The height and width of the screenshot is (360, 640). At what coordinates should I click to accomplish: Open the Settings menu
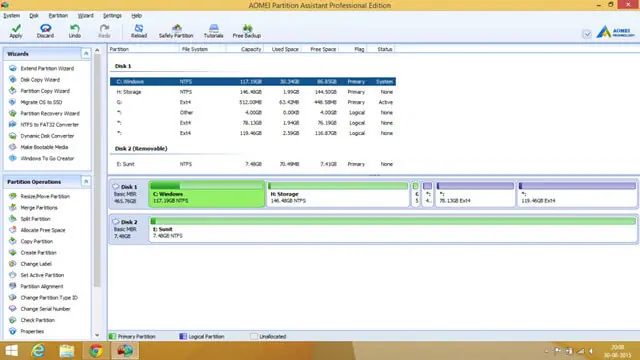[112, 16]
